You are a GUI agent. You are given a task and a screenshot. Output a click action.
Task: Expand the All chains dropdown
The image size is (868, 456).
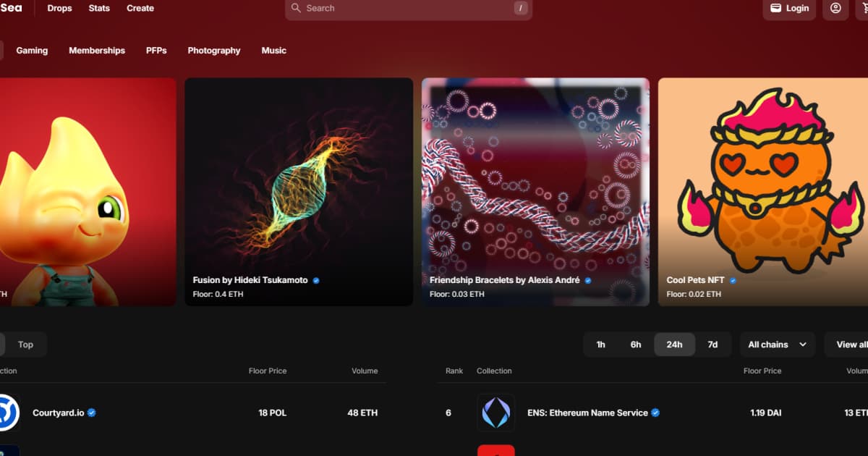click(x=777, y=345)
